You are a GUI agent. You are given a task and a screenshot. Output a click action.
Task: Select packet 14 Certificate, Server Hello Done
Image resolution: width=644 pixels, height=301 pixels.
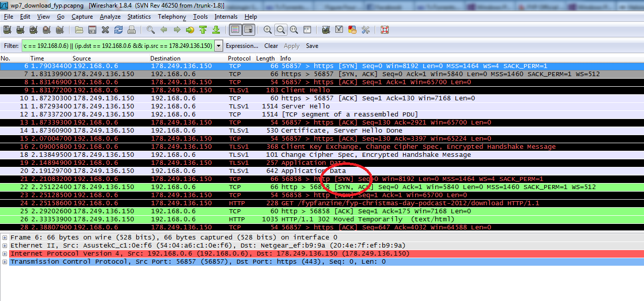[322, 131]
